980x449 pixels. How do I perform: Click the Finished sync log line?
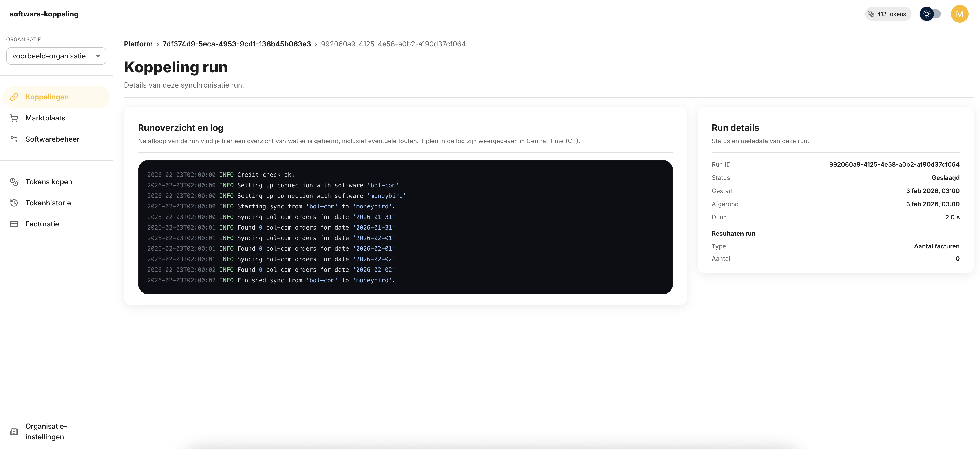[x=271, y=280]
